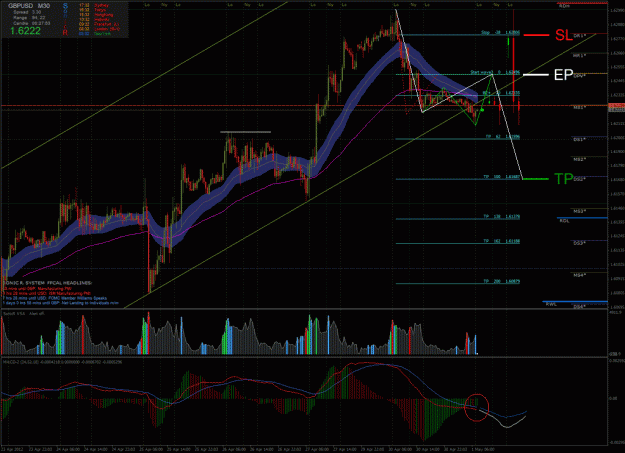Screen dimensions: 625x453
Task: Click the TP 100 target label
Action: coord(502,177)
